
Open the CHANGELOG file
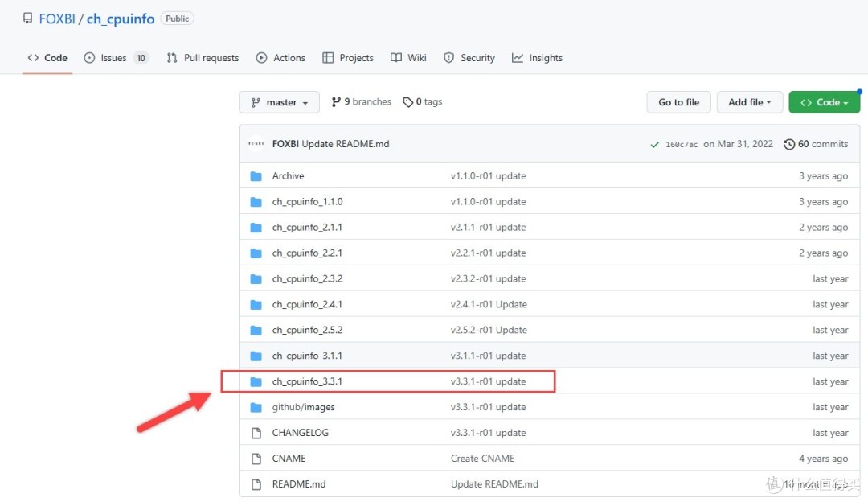pyautogui.click(x=300, y=433)
